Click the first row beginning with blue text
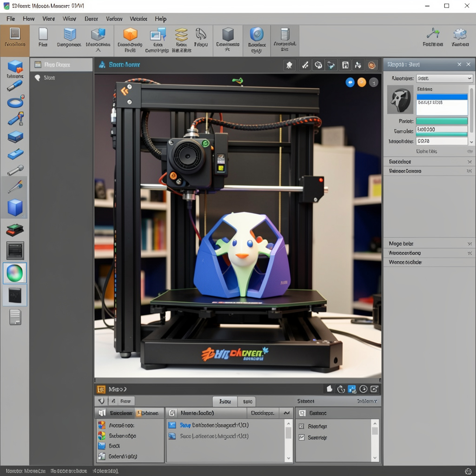476x476 pixels. pos(226,425)
